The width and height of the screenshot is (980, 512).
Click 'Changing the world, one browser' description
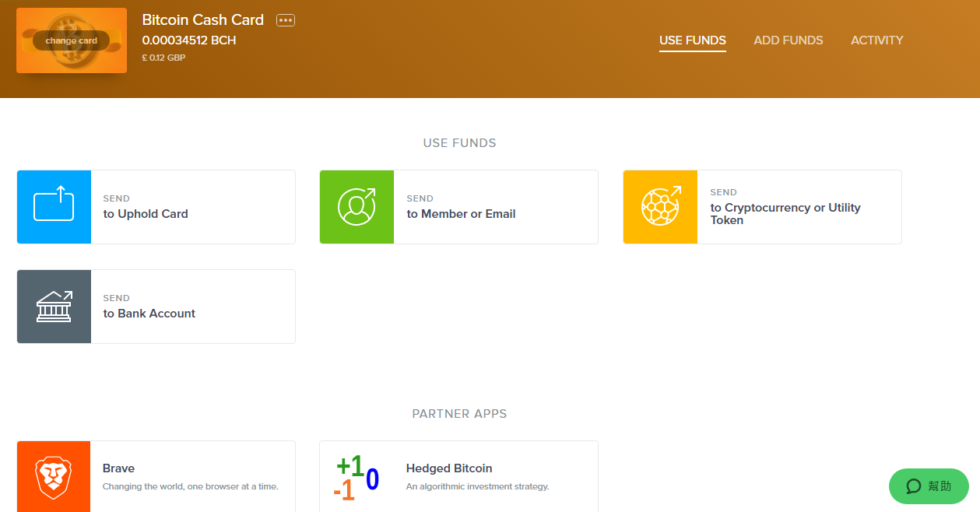pyautogui.click(x=191, y=486)
